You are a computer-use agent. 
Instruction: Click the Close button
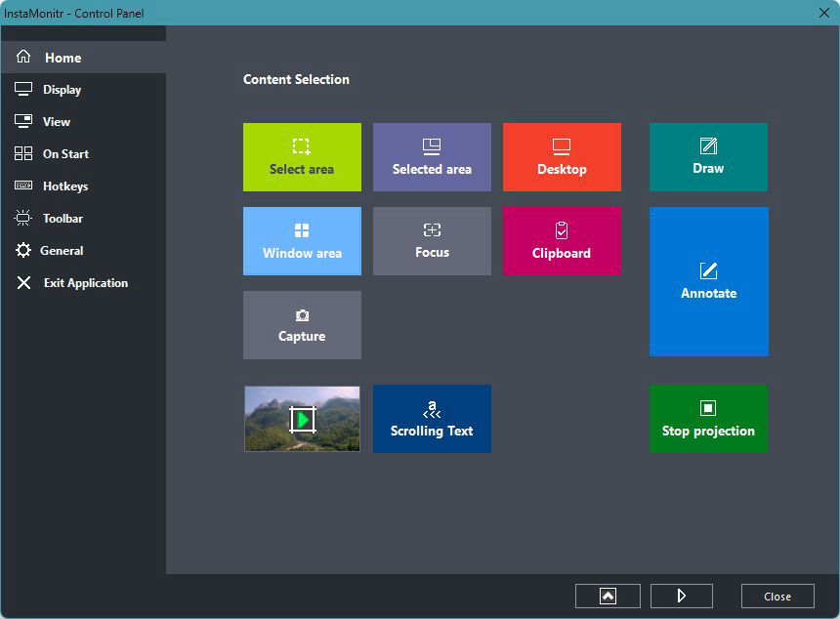tap(777, 596)
